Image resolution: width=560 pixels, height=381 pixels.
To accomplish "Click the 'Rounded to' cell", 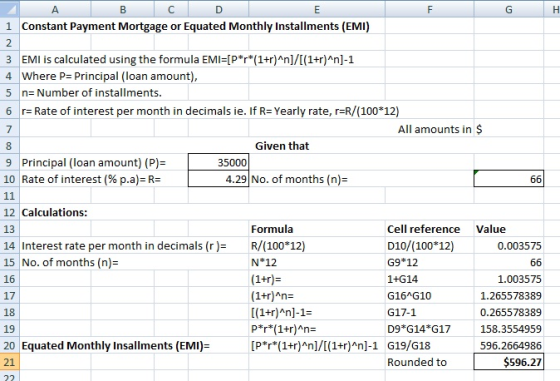I will pyautogui.click(x=417, y=362).
